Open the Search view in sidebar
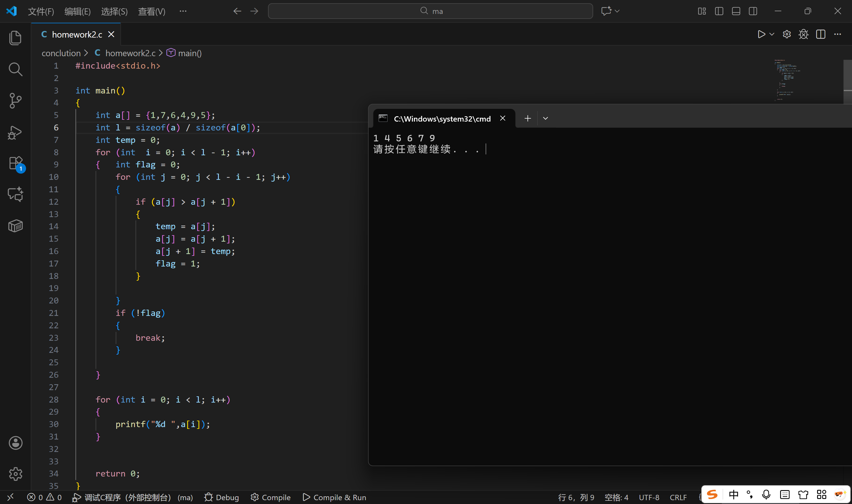Viewport: 852px width, 504px height. point(15,69)
